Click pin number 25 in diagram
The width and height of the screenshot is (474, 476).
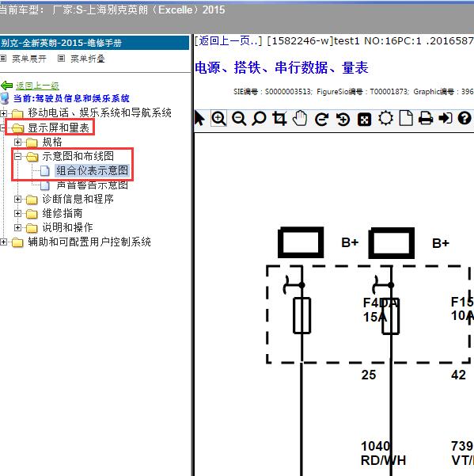[369, 375]
